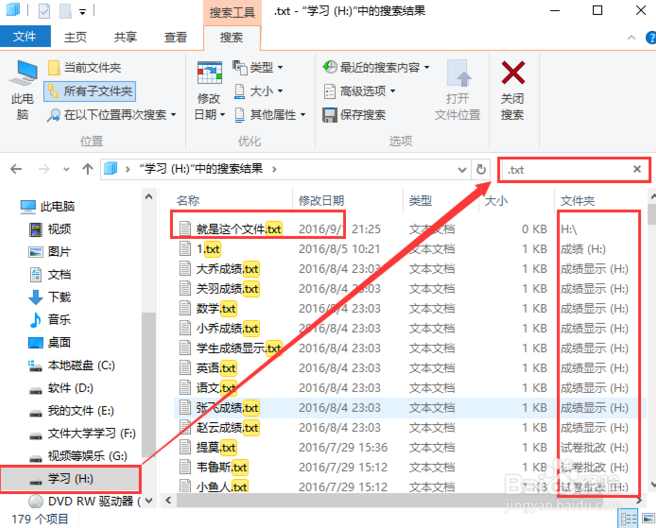656x528 pixels.
Task: Click the 韦鲁斯.txt file icon
Action: point(185,467)
